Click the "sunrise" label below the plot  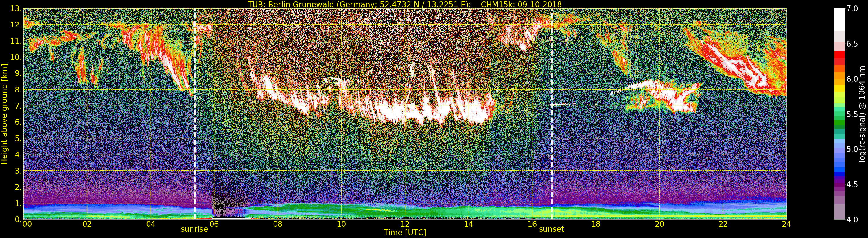point(194,229)
